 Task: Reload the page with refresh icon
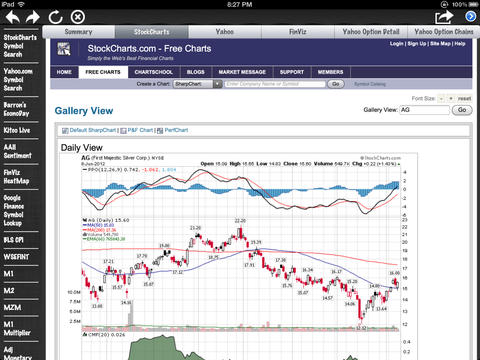pyautogui.click(x=55, y=17)
